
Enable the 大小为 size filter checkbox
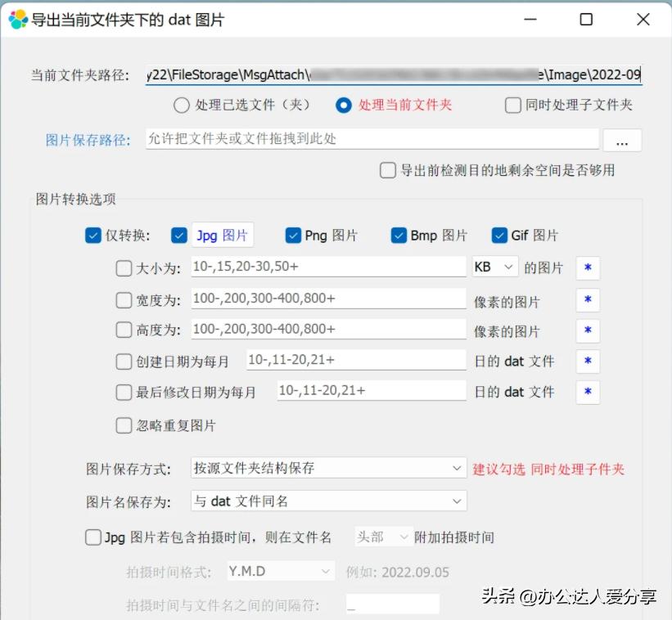click(x=124, y=268)
